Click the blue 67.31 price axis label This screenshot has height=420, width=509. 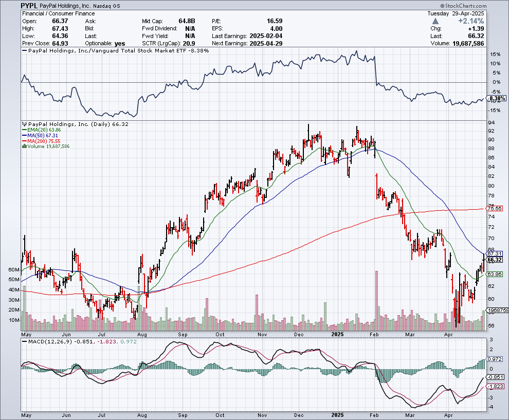[x=495, y=254]
